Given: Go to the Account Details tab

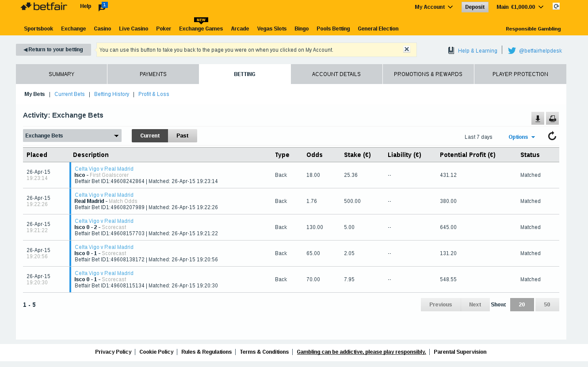Looking at the screenshot, I should 336,74.
